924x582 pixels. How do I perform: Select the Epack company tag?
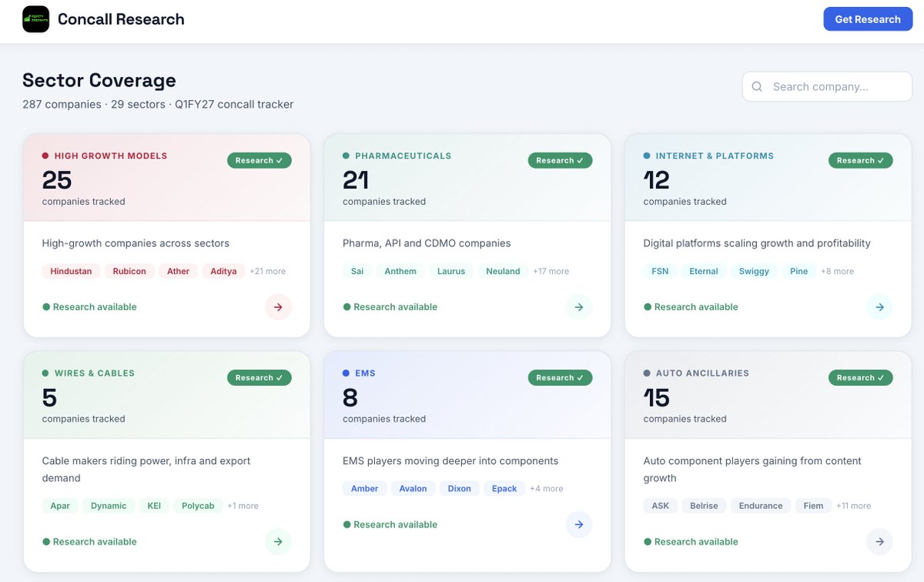tap(504, 489)
